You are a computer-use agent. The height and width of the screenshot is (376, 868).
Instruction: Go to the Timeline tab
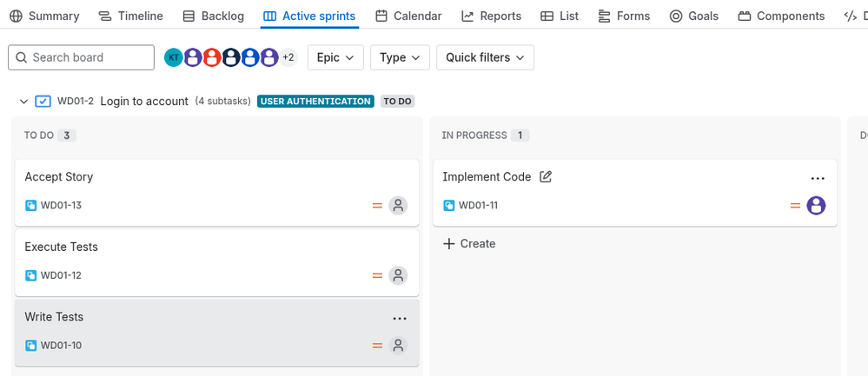click(x=130, y=16)
